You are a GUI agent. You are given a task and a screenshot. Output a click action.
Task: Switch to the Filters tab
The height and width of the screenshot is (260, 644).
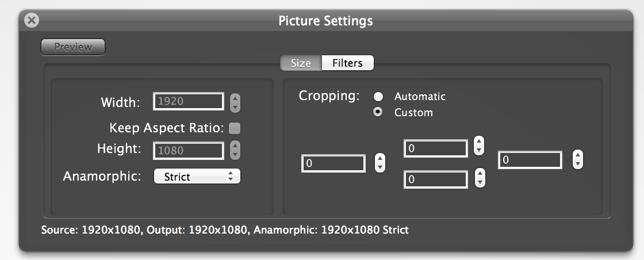click(x=347, y=63)
